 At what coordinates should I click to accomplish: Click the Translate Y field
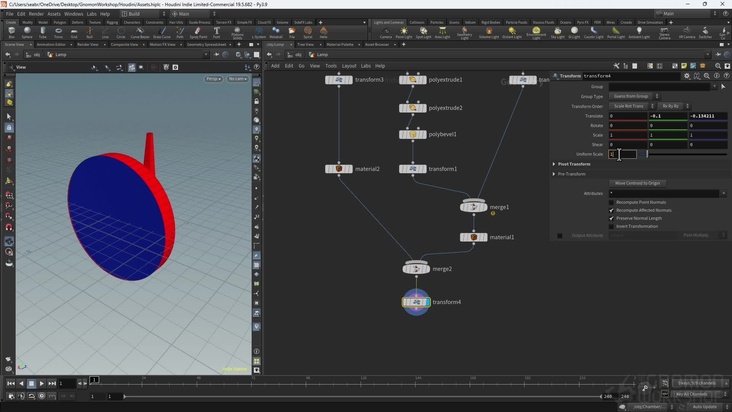pos(668,116)
